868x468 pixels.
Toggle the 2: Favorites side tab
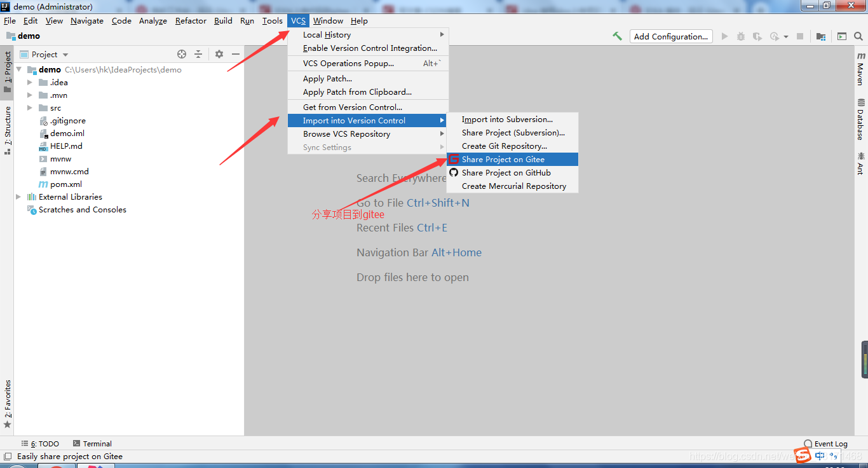(x=8, y=404)
